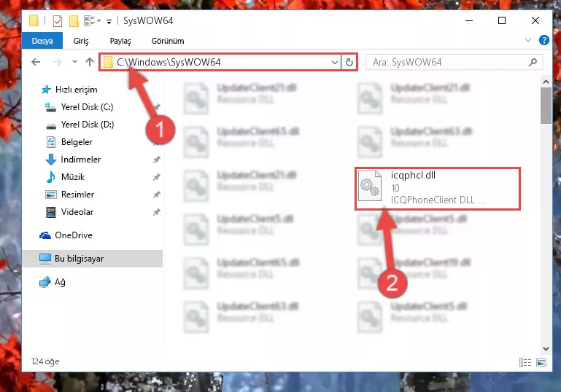Switch to the Giriş ribbon tab
Viewport: 561px width, 392px height.
pyautogui.click(x=81, y=41)
